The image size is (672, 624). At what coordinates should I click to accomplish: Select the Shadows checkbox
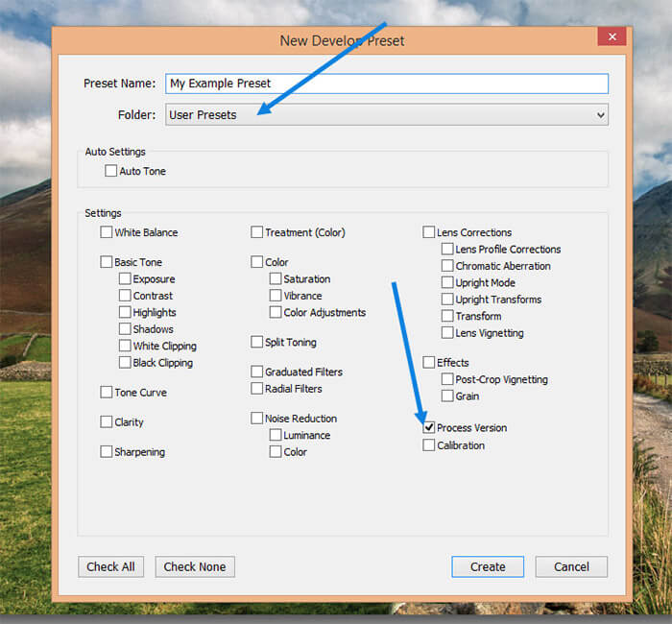point(125,328)
